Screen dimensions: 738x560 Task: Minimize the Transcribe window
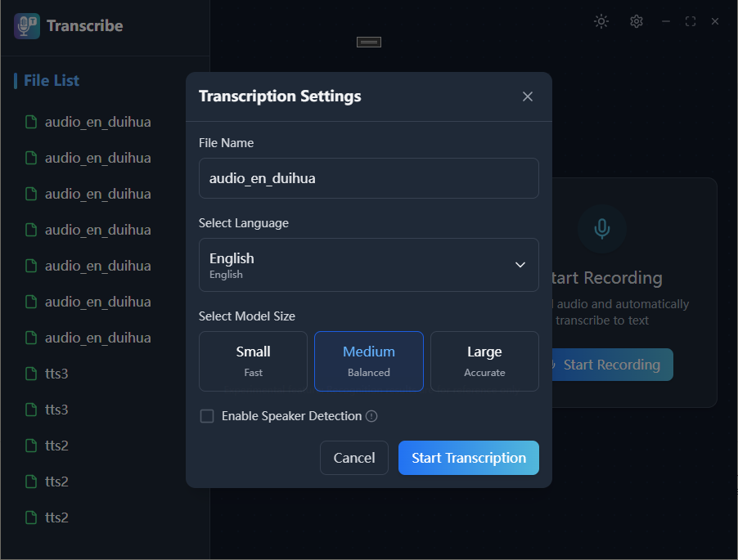pyautogui.click(x=665, y=21)
